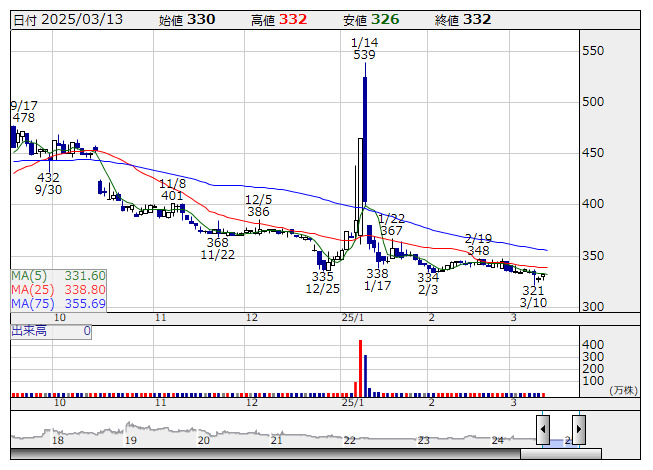Click year 19 on the overview timeline
Screen dimensions: 653x470
[131, 440]
